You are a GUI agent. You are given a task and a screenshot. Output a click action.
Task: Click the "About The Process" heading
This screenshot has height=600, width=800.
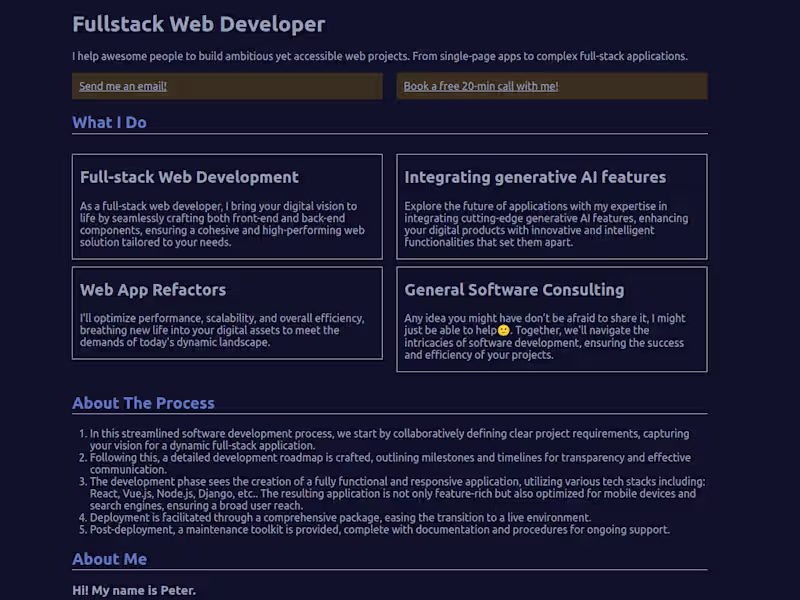point(143,403)
